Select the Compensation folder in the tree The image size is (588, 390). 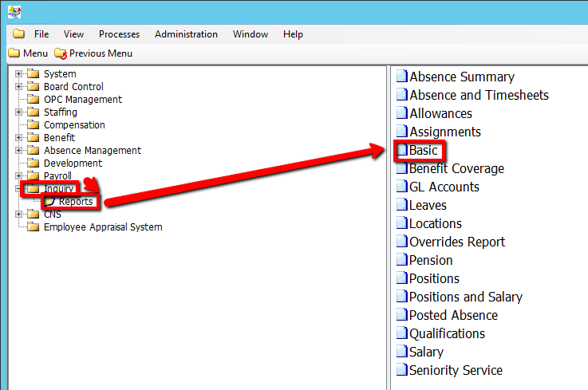(x=74, y=125)
